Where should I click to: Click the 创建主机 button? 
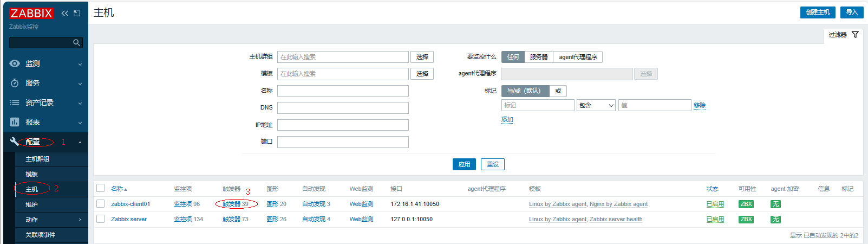(x=817, y=12)
